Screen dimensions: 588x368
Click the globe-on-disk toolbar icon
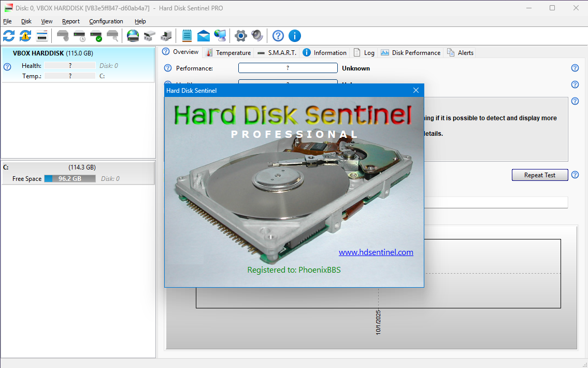pyautogui.click(x=133, y=36)
